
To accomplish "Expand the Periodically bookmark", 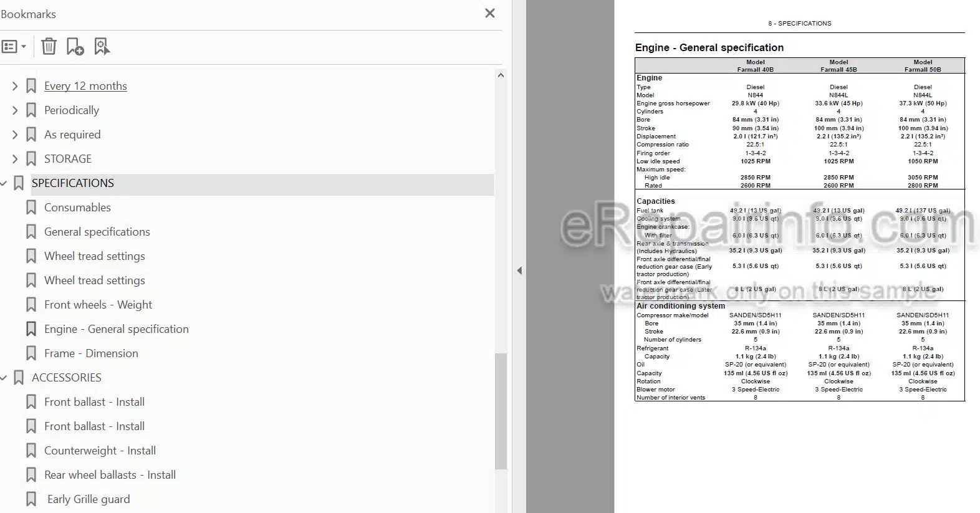I will (x=15, y=110).
